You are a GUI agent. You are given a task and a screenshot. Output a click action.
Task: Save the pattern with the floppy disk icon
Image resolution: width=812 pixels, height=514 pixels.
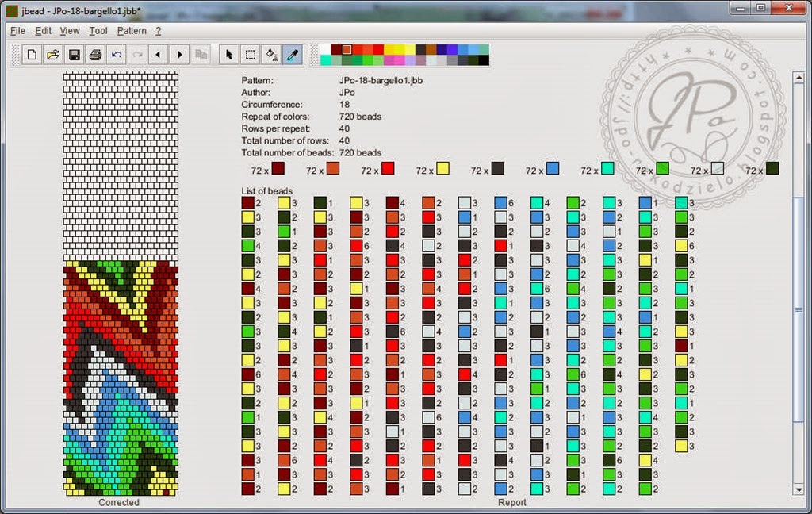[74, 55]
